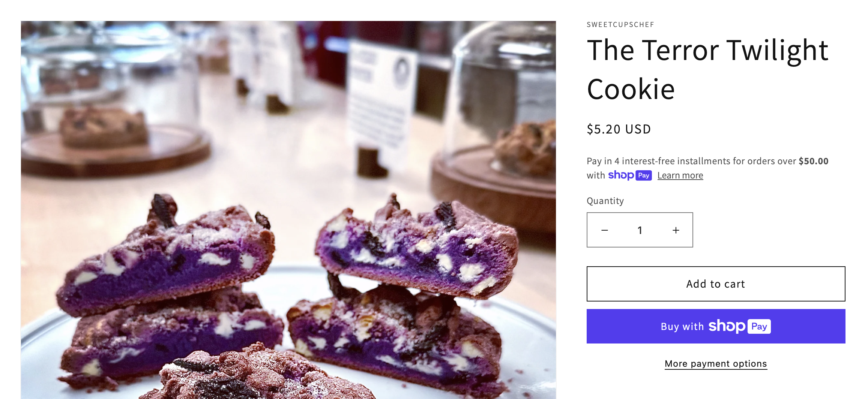Focus the quantity number field
868x399 pixels.
coord(640,230)
